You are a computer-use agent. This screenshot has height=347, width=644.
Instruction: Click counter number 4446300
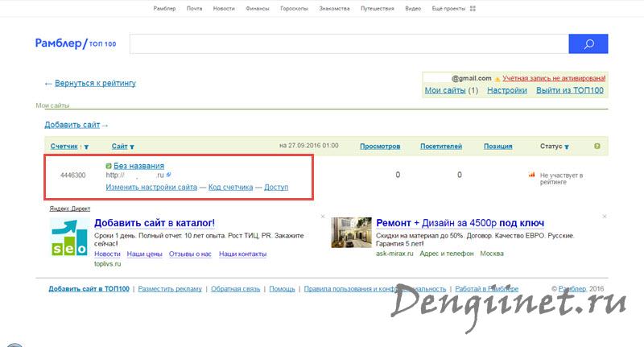[x=73, y=176]
